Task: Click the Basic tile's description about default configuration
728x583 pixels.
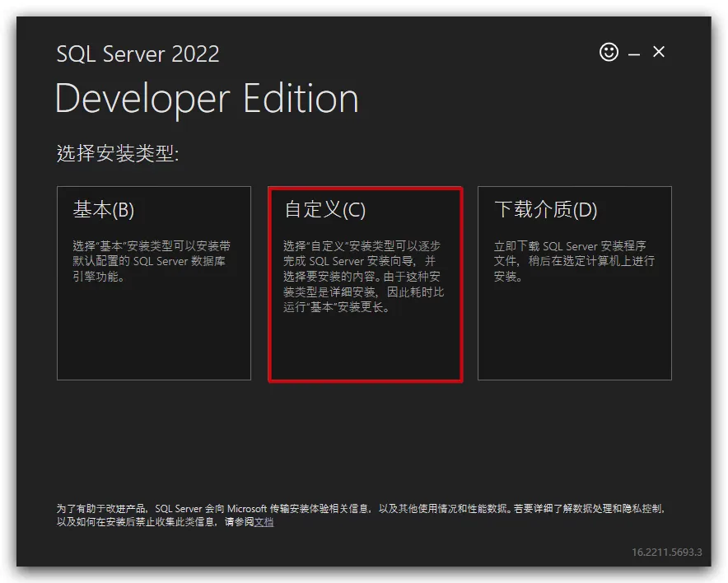Action: coord(152,261)
